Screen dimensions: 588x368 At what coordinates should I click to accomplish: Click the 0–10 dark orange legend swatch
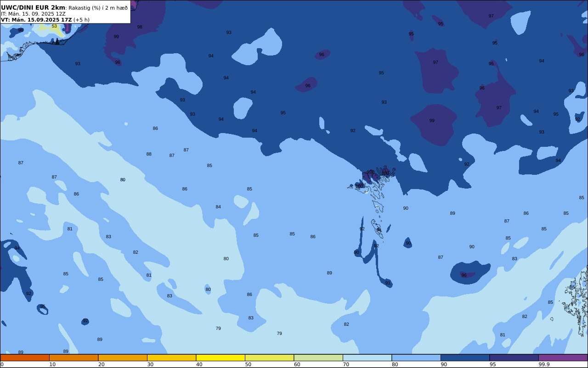click(25, 357)
